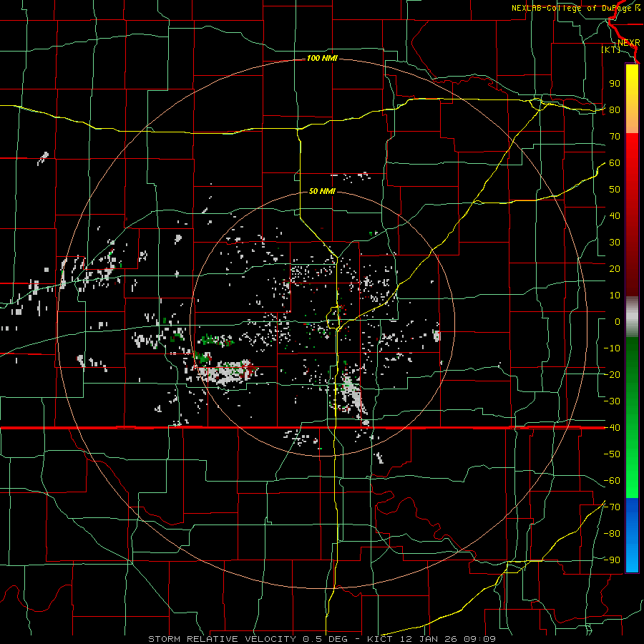The height and width of the screenshot is (644, 644).
Task: Click the "[KT]" units label
Action: [611, 49]
